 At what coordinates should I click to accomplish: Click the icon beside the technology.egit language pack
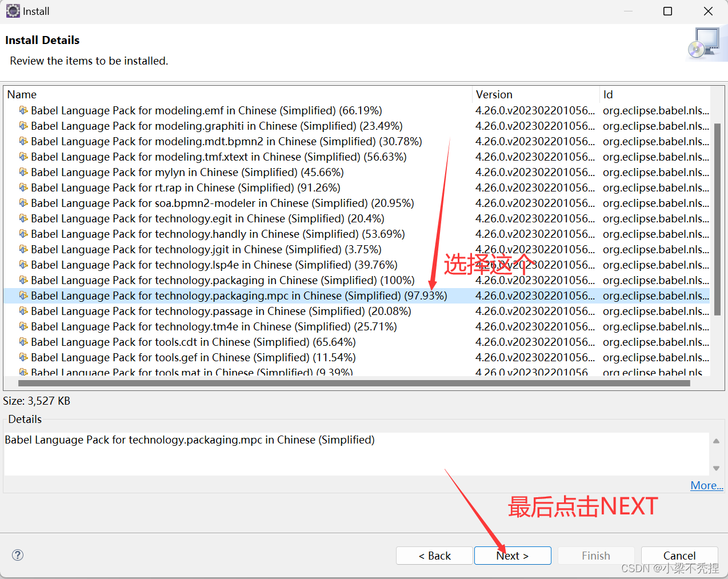point(23,218)
